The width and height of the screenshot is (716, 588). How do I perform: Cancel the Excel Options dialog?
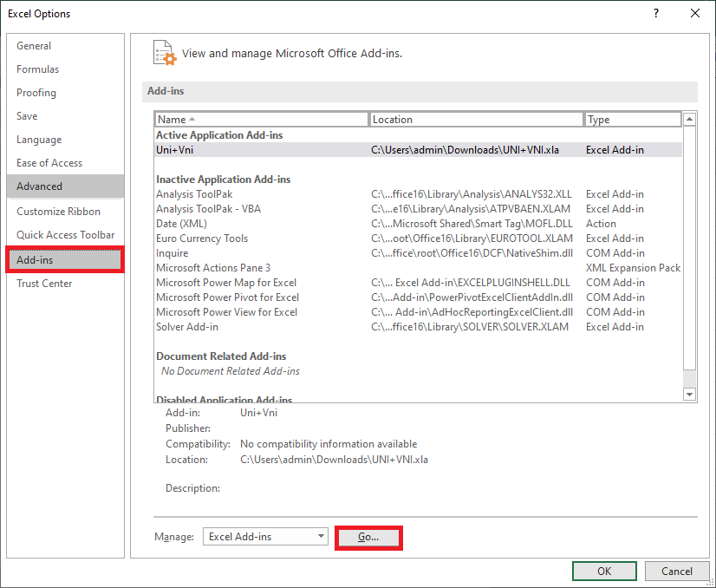click(x=677, y=572)
